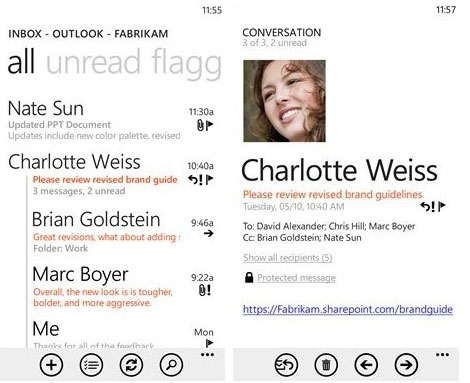
Task: Go to next message with right arrow
Action: (406, 365)
